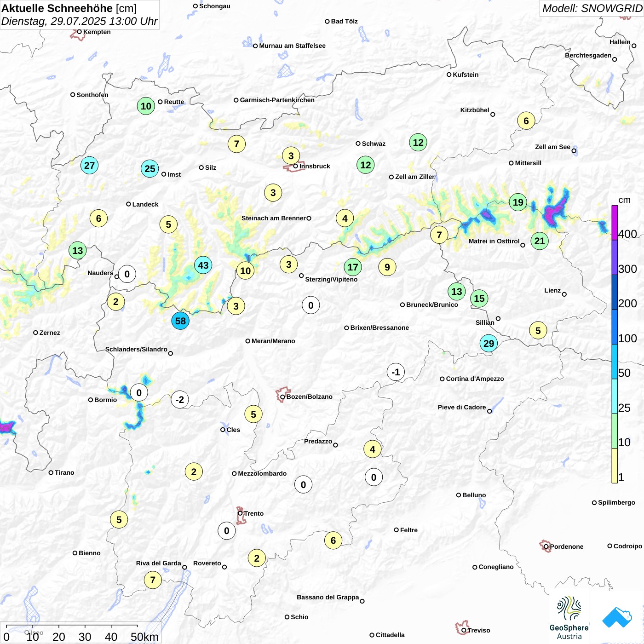
Task: Click the 0 marker left of Trento
Action: tap(226, 531)
